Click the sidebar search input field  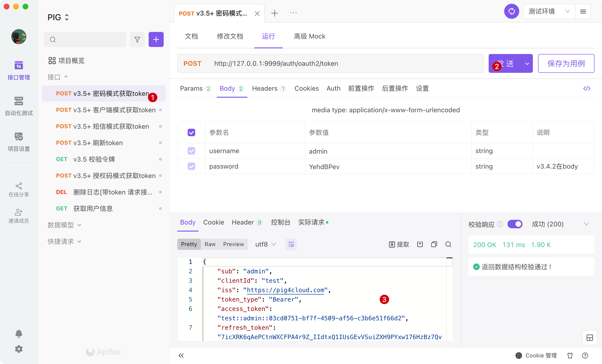pyautogui.click(x=85, y=39)
